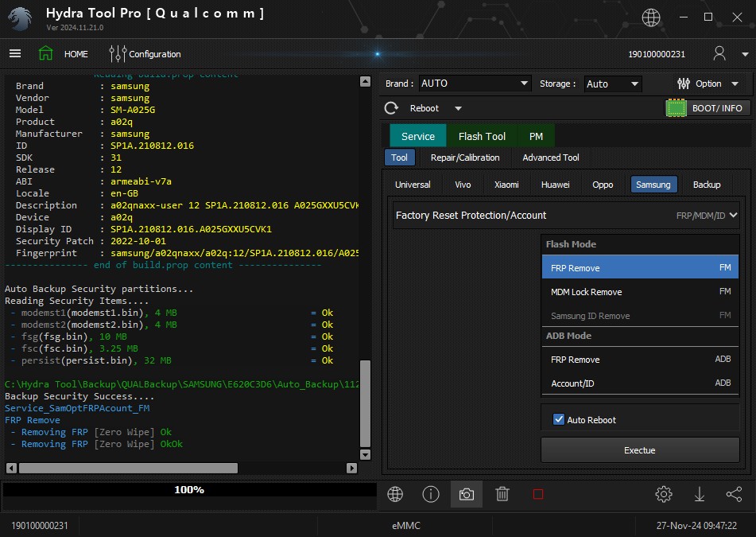The height and width of the screenshot is (537, 756).
Task: Click the globe language icon in title bar
Action: click(651, 18)
